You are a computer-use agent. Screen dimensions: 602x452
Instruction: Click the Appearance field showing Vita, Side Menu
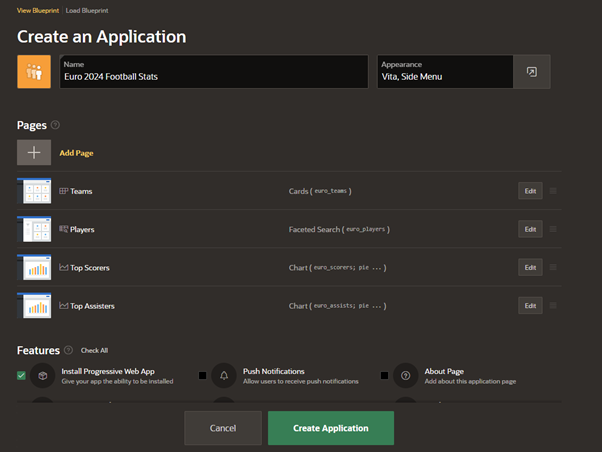click(445, 72)
